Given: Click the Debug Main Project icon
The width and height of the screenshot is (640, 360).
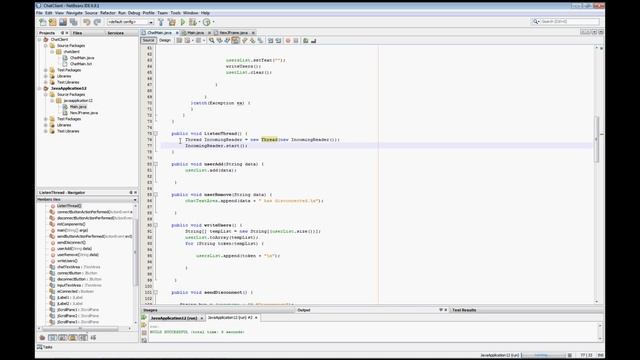Looking at the screenshot, I should (x=192, y=22).
